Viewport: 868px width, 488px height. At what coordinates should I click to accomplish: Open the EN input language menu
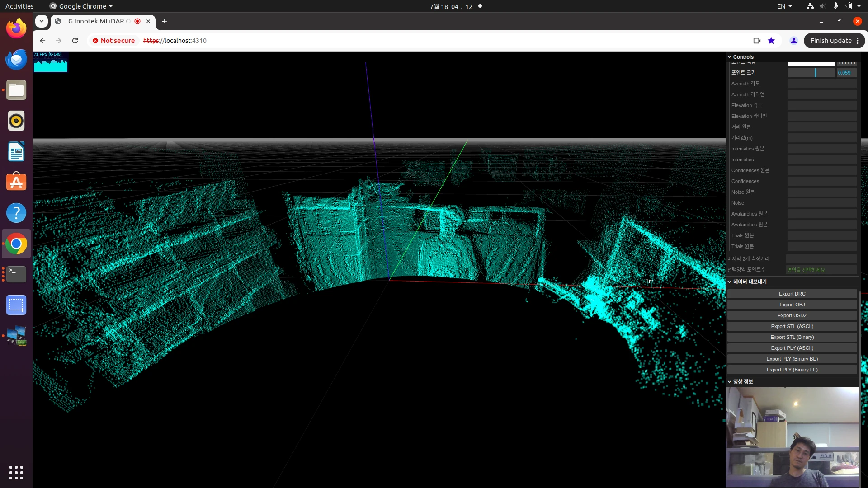(x=784, y=6)
